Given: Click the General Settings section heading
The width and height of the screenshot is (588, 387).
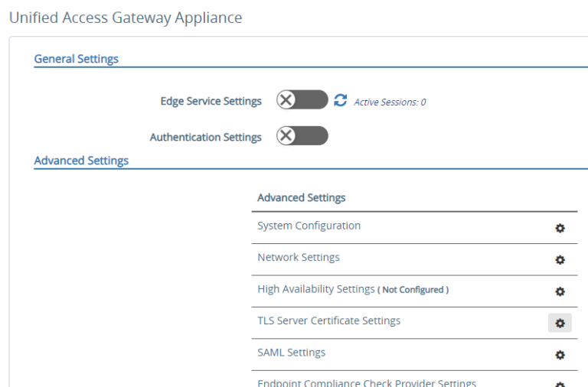Looking at the screenshot, I should (x=76, y=59).
